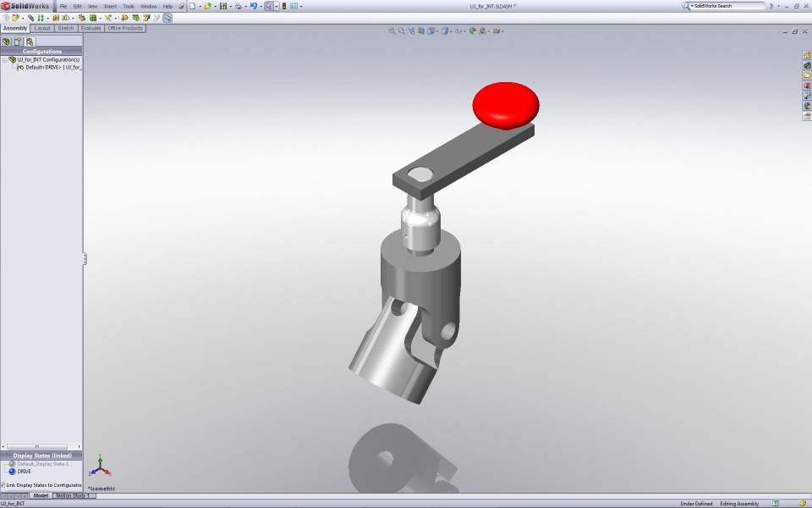Open the Open file dropdown arrow
This screenshot has height=508, width=812.
(216, 6)
